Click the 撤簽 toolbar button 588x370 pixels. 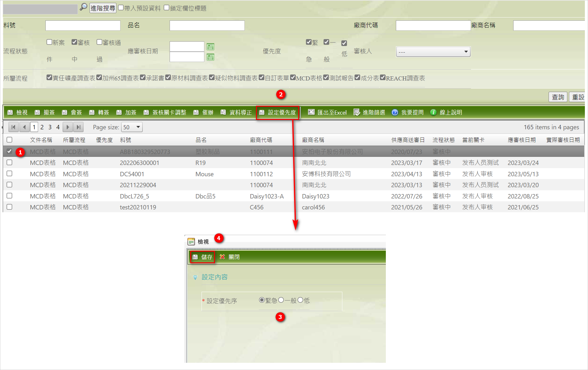(45, 112)
